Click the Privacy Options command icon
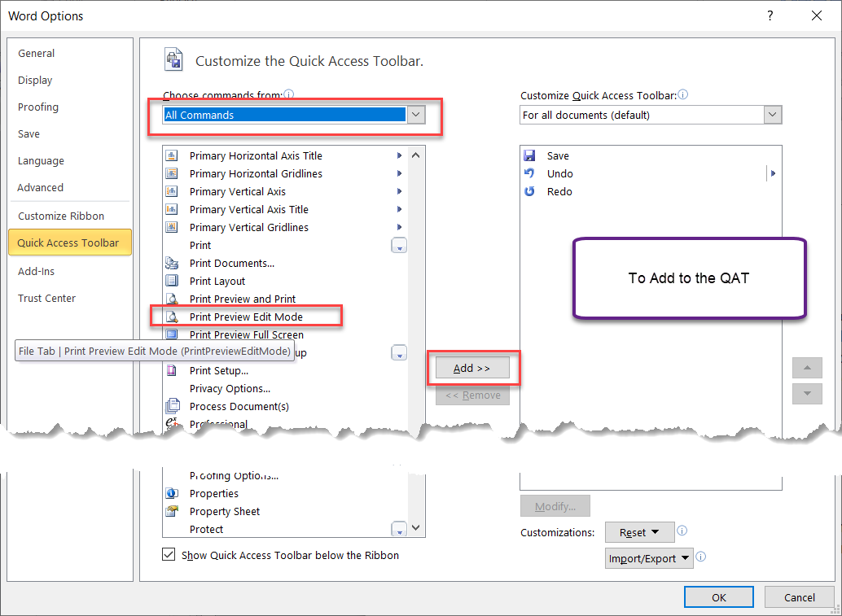This screenshot has height=616, width=842. tap(173, 388)
